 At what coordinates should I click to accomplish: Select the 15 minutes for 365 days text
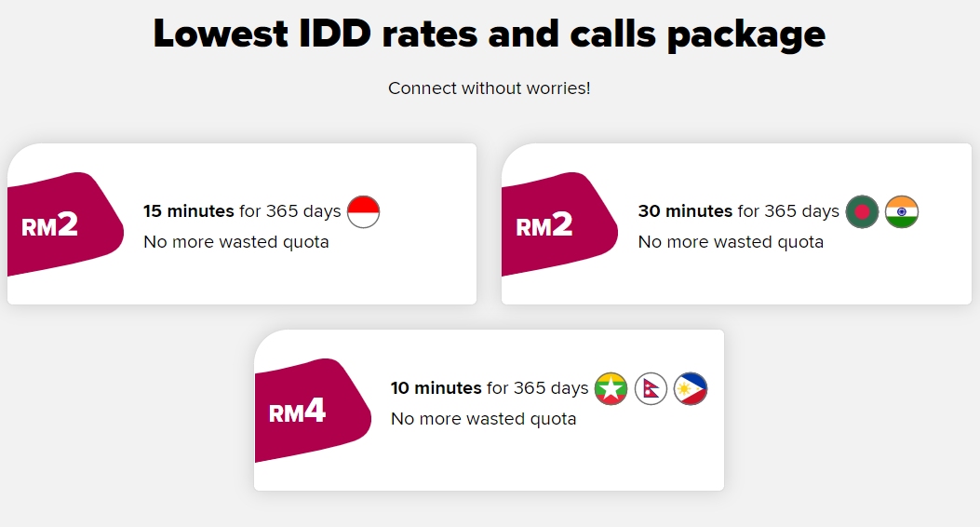(242, 211)
